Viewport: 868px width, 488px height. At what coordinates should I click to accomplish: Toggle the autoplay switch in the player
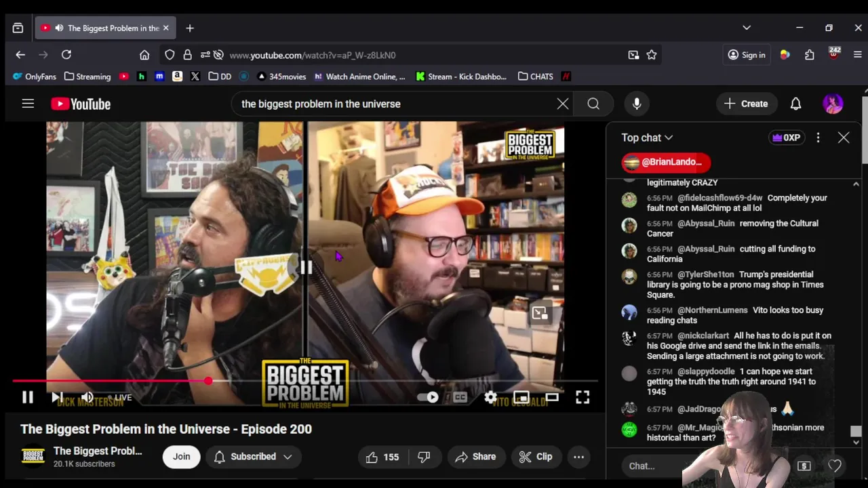429,398
